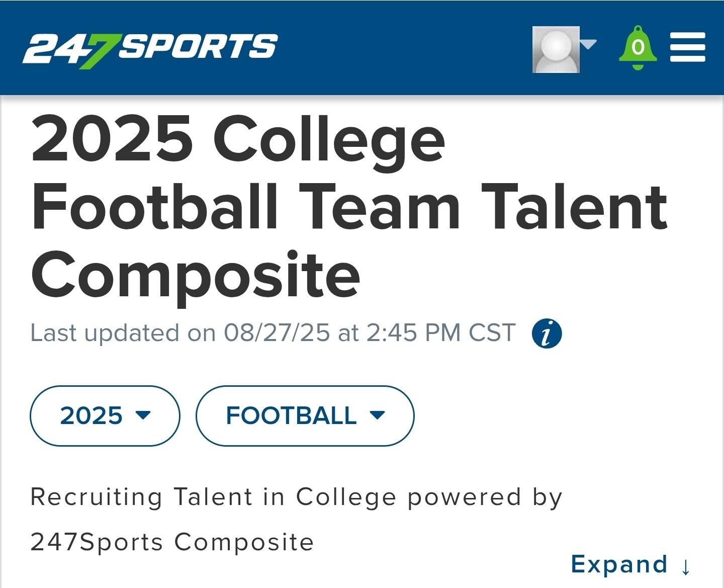
Task: Click the 247Sports Composite description line
Action: (x=172, y=542)
